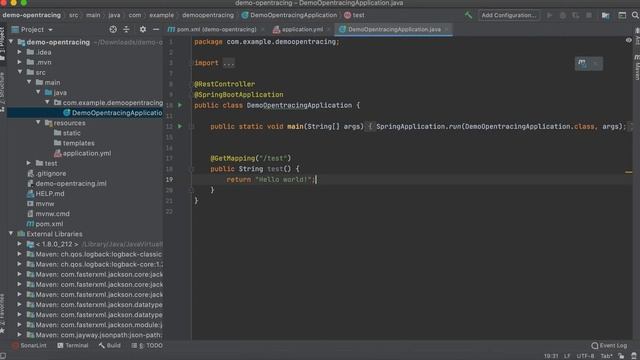The width and height of the screenshot is (640, 360).
Task: Collapse the src folder
Action: 20,72
